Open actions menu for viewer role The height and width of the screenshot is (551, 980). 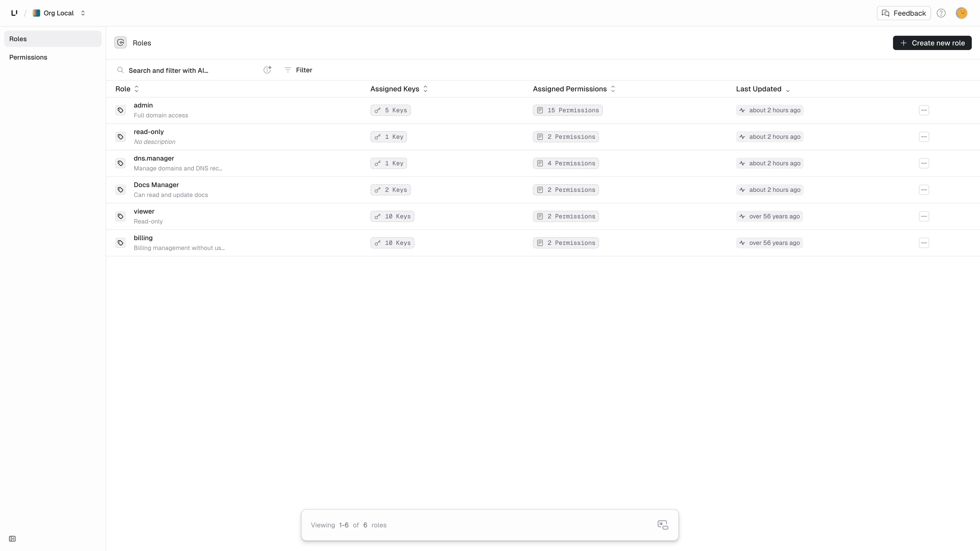[924, 216]
